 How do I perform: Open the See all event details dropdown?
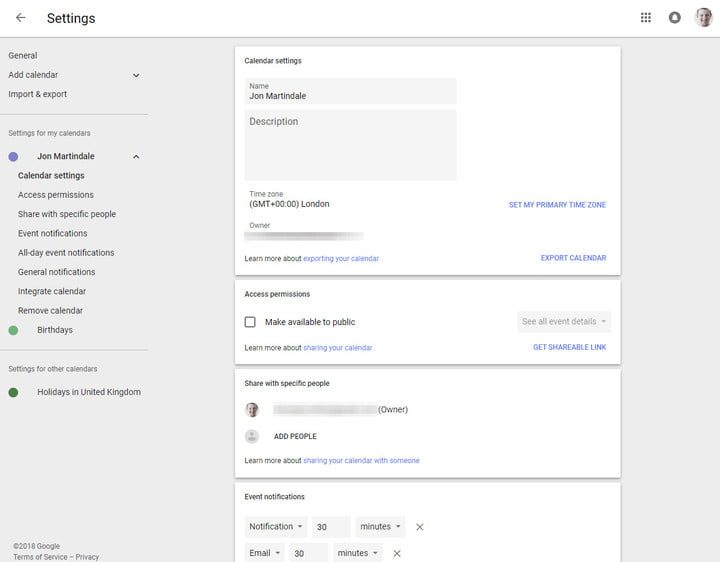pos(564,322)
